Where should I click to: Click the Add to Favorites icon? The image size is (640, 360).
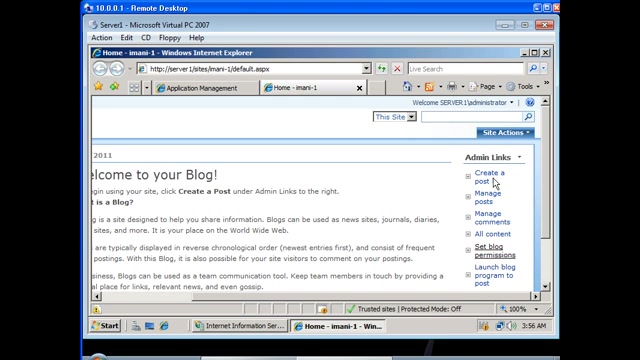114,87
